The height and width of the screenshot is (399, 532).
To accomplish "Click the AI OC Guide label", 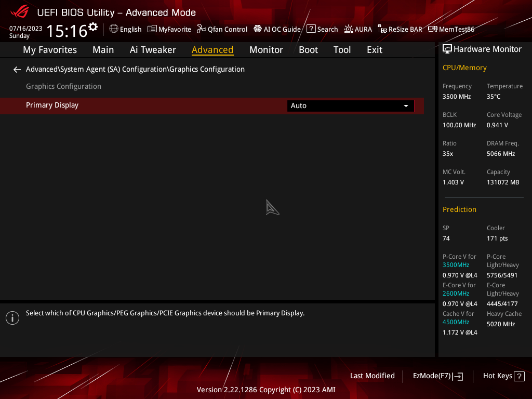I will coord(282,30).
